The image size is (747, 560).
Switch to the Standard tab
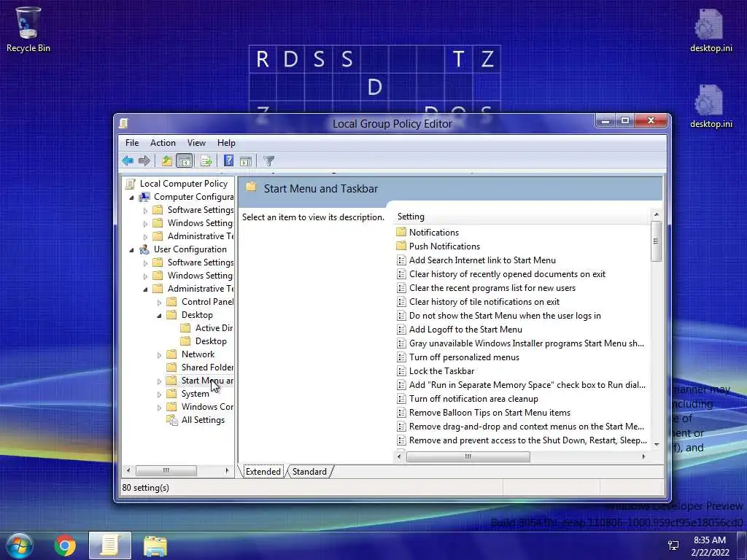pos(309,472)
